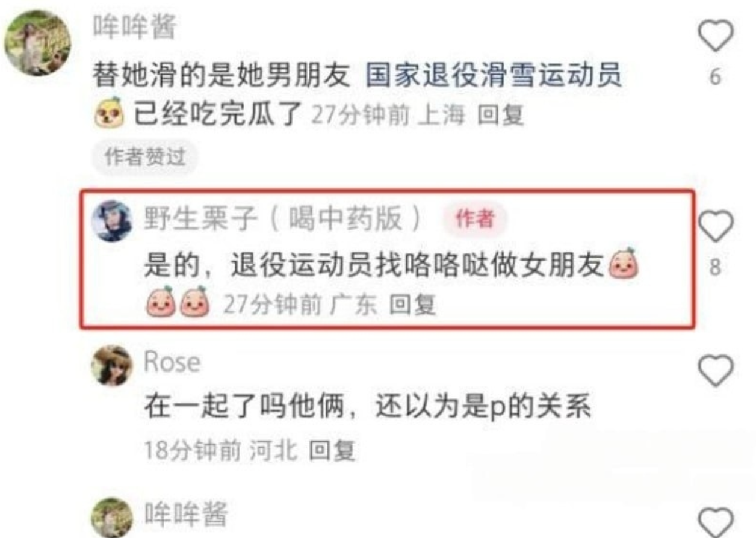This screenshot has width=756, height=538.
Task: Open the blue 国家退役滑雪运动员 search link
Action: coord(494,77)
